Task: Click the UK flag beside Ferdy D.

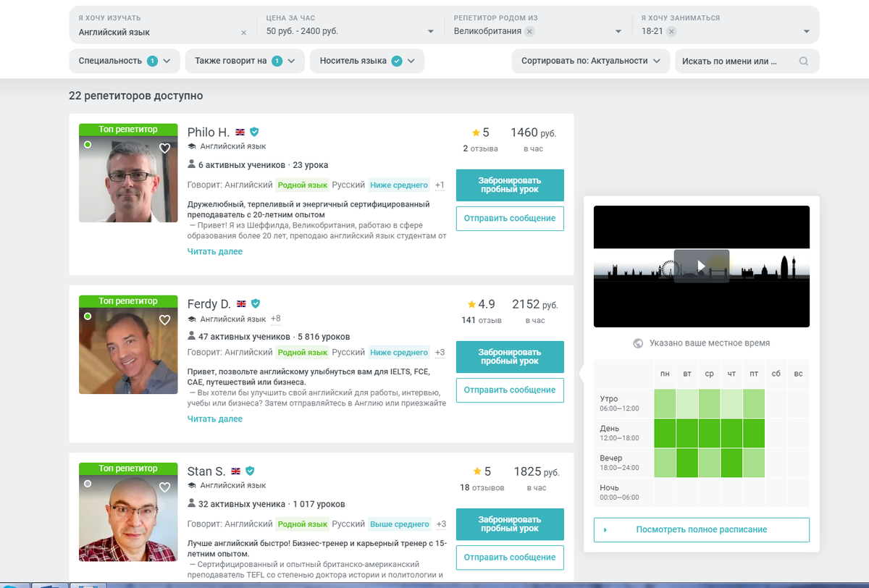Action: click(x=241, y=304)
